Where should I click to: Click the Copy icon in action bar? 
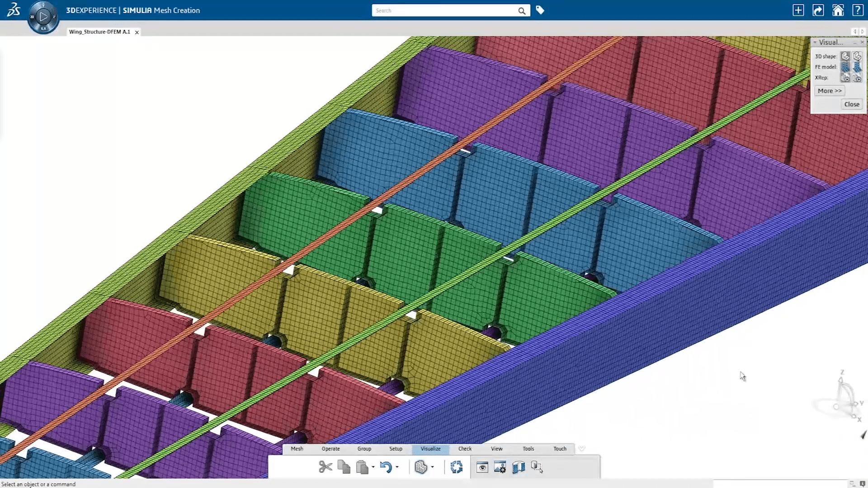tap(344, 467)
